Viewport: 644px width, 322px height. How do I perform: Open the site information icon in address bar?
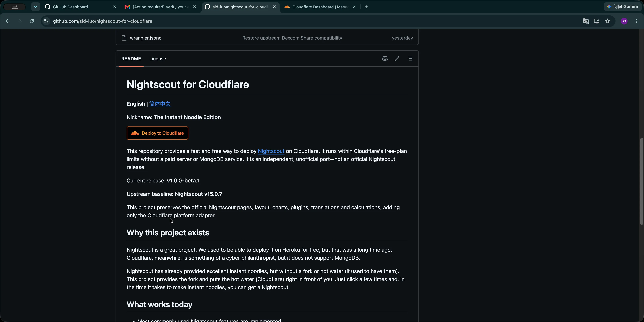coord(46,21)
